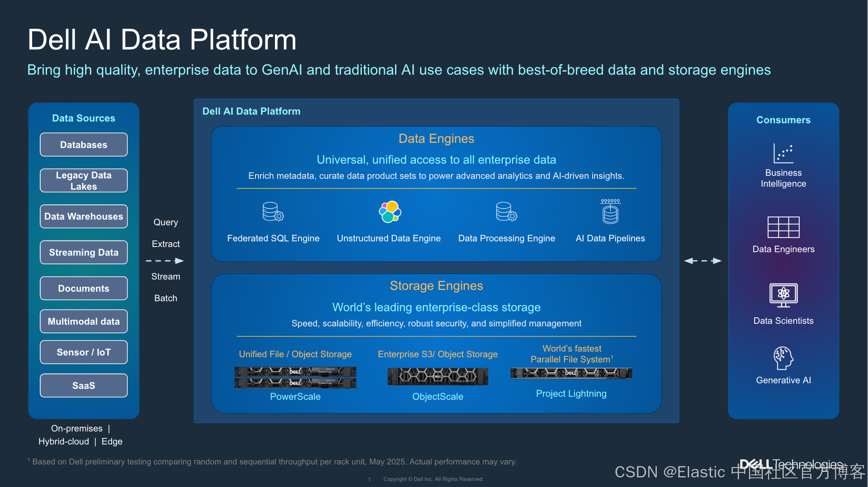The image size is (868, 487).
Task: Click the Query label
Action: click(166, 222)
